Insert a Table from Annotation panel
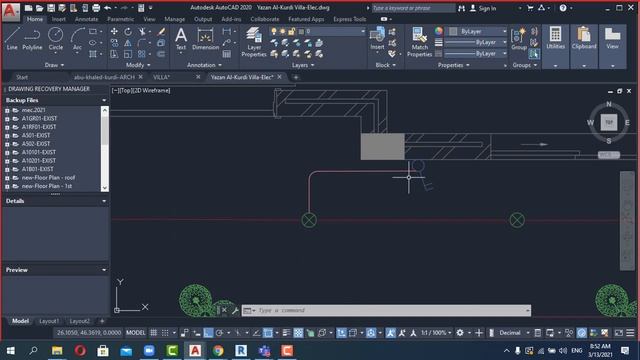The image size is (640, 360). [227, 54]
